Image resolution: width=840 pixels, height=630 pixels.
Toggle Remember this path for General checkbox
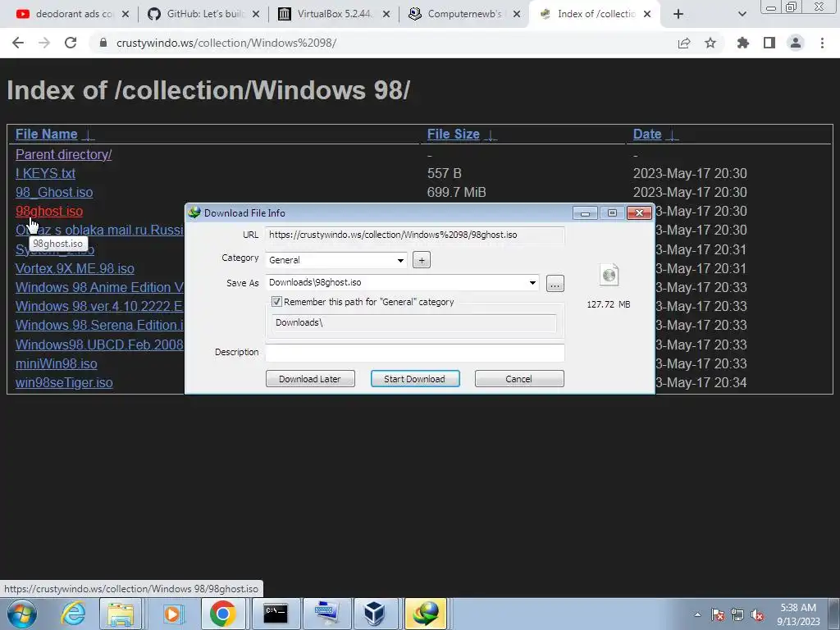coord(276,302)
